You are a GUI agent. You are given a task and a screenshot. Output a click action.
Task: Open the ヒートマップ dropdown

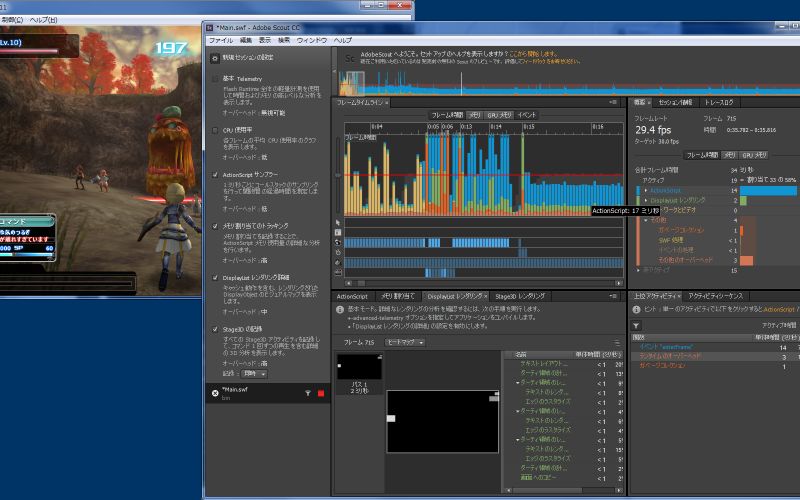[406, 342]
